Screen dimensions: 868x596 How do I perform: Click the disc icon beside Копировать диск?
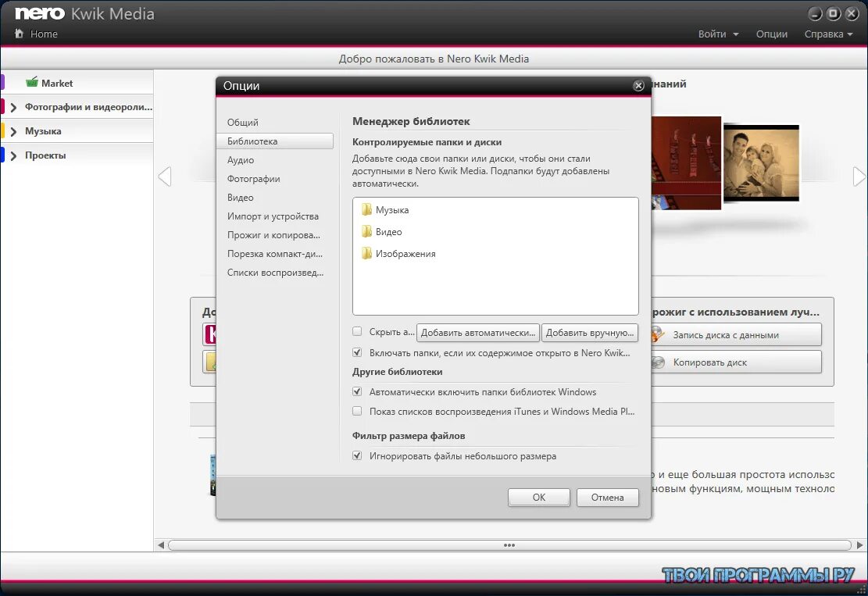[658, 362]
